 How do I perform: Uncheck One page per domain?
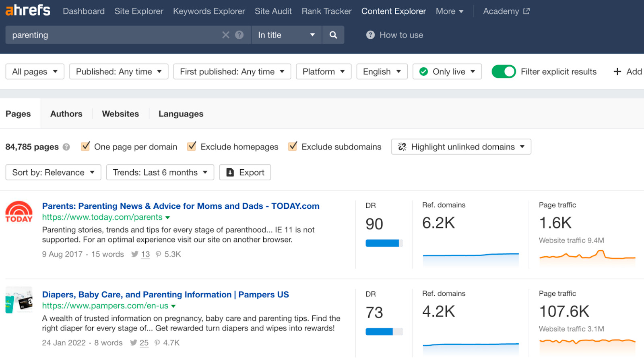click(85, 146)
